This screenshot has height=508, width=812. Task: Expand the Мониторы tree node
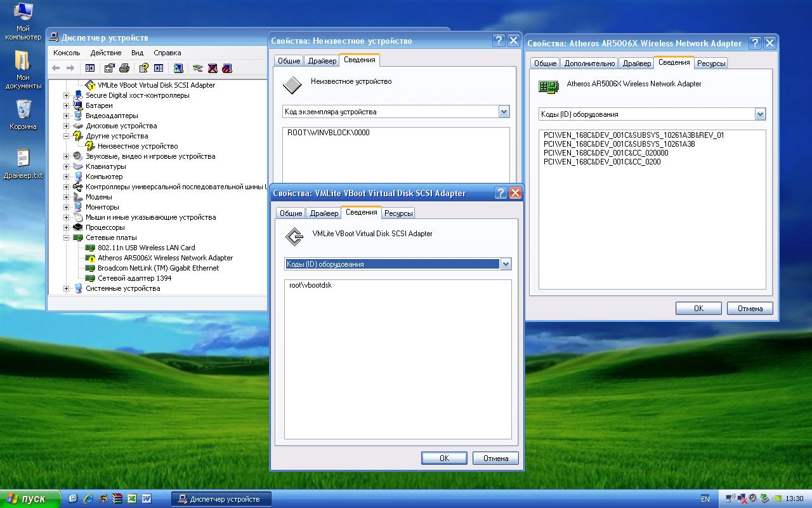[66, 207]
